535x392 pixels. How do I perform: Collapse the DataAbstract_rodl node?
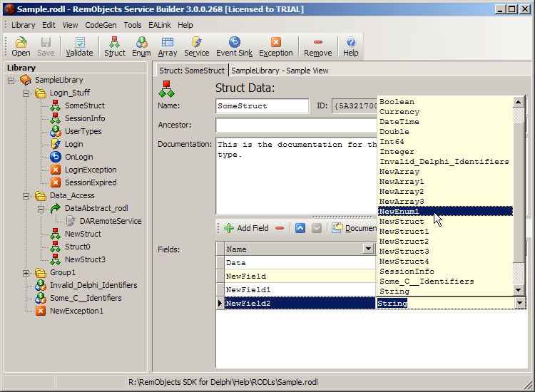click(41, 209)
